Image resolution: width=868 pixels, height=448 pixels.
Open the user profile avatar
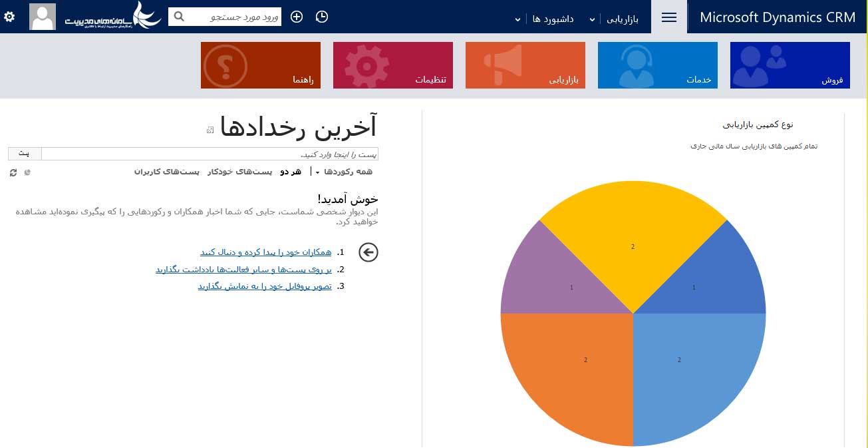[43, 17]
